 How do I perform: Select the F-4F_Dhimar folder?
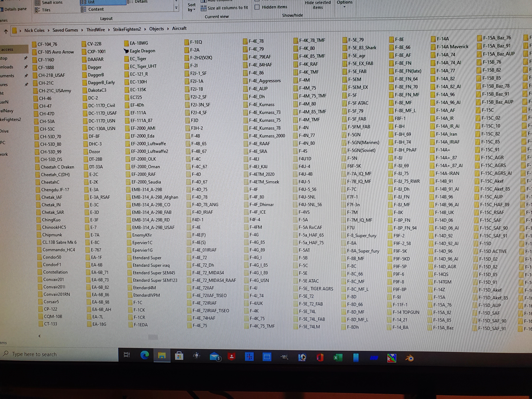click(x=259, y=204)
